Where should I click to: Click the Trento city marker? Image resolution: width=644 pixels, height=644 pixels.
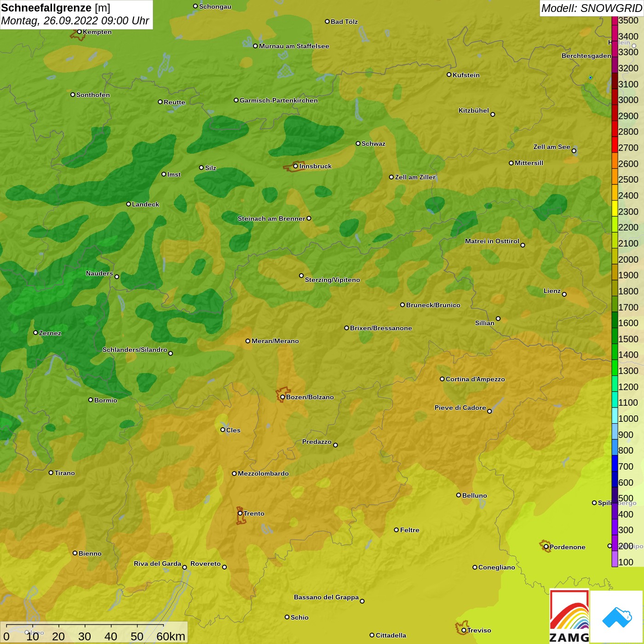(x=240, y=513)
